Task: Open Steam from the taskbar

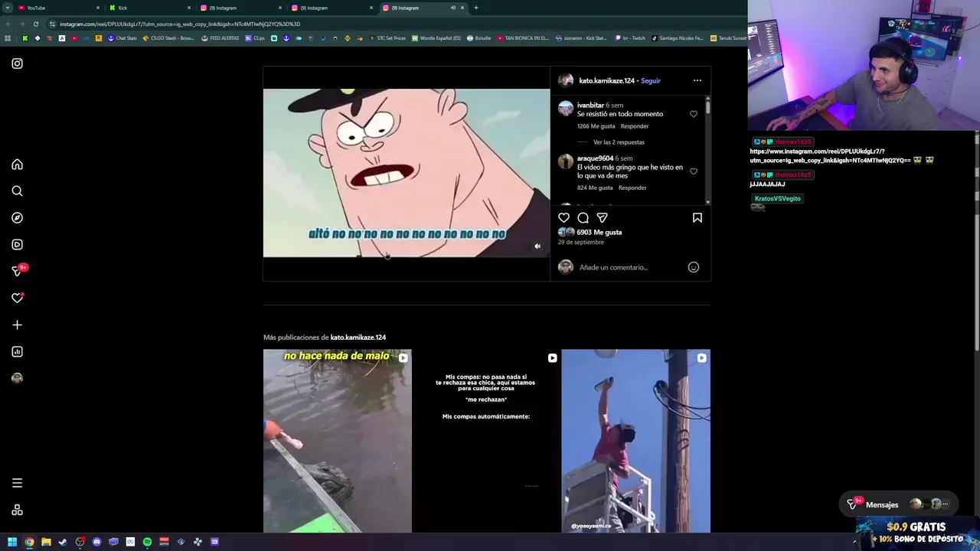Action: pos(63,542)
